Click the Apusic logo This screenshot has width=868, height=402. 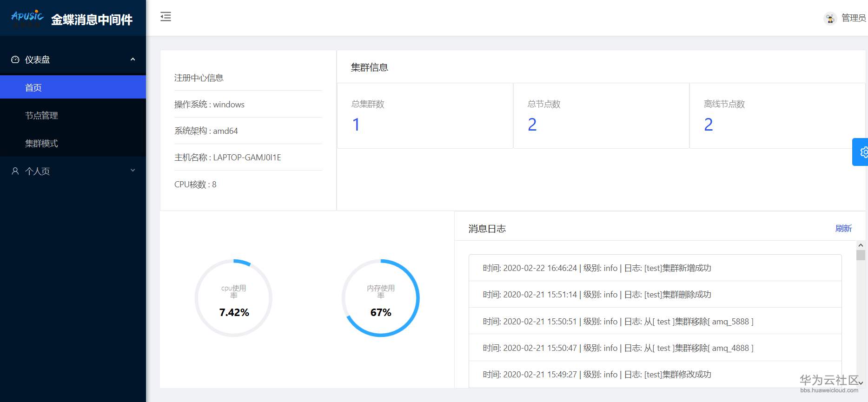tap(27, 18)
